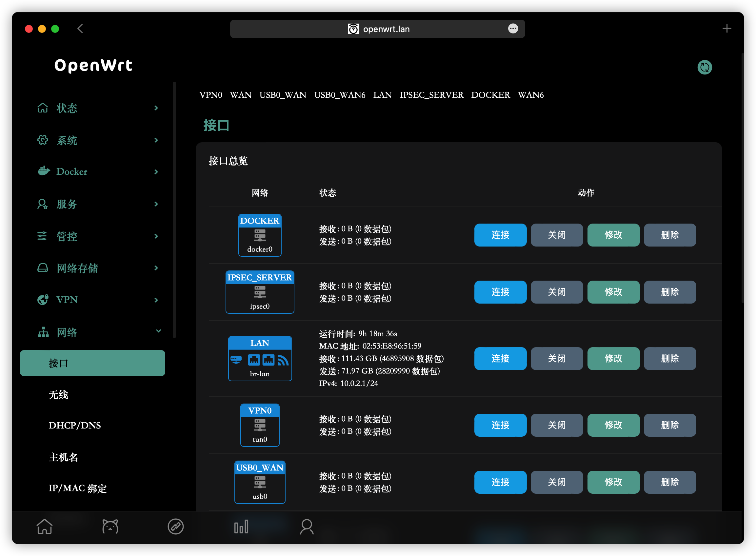Click 关闭 for the DOCKER interface

pos(557,235)
